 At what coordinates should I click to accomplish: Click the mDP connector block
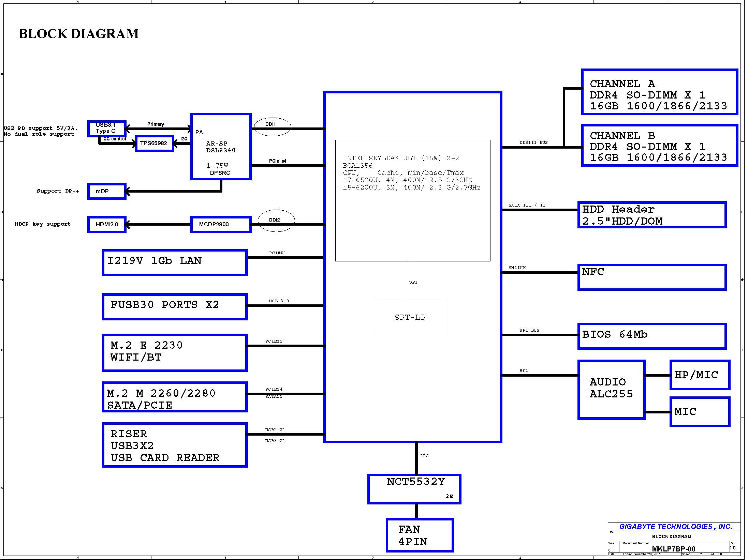click(107, 191)
